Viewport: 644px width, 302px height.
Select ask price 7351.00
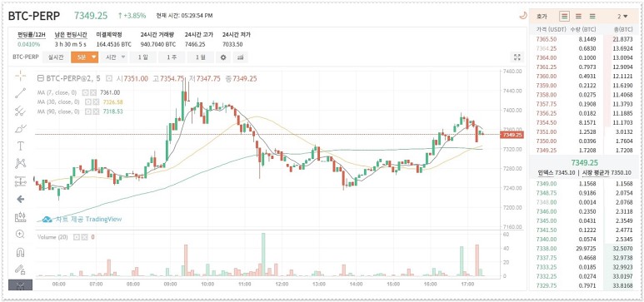(547, 131)
